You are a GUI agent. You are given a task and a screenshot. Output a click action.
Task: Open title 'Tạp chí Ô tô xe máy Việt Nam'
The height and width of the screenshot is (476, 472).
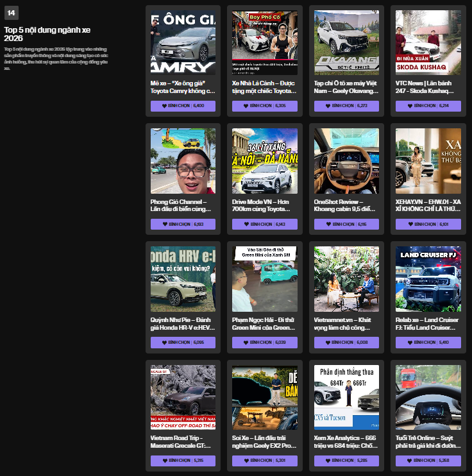(346, 87)
